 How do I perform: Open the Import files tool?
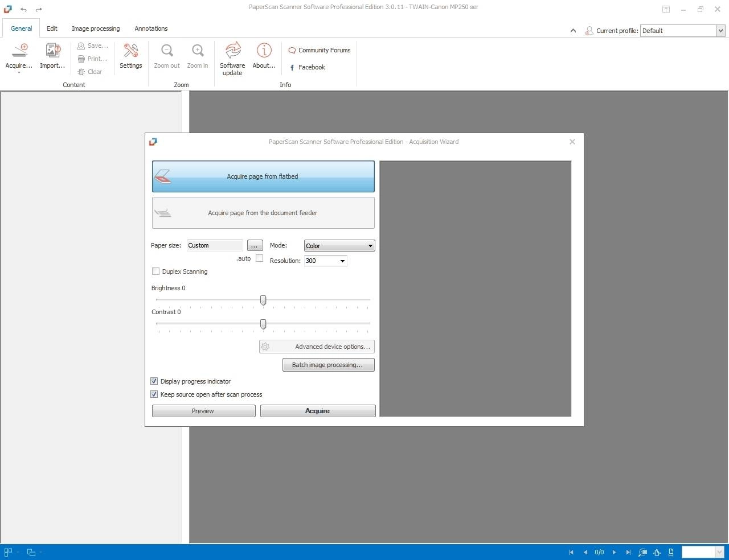pyautogui.click(x=52, y=56)
